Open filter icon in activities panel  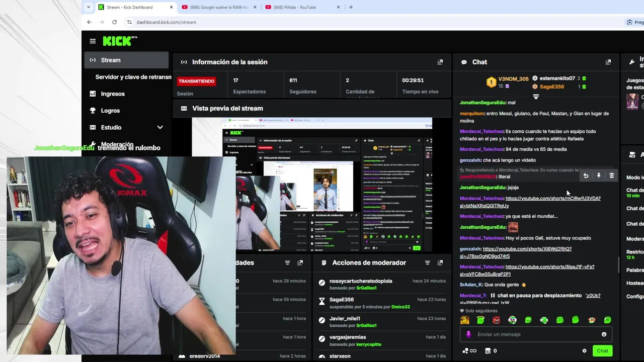point(287,263)
